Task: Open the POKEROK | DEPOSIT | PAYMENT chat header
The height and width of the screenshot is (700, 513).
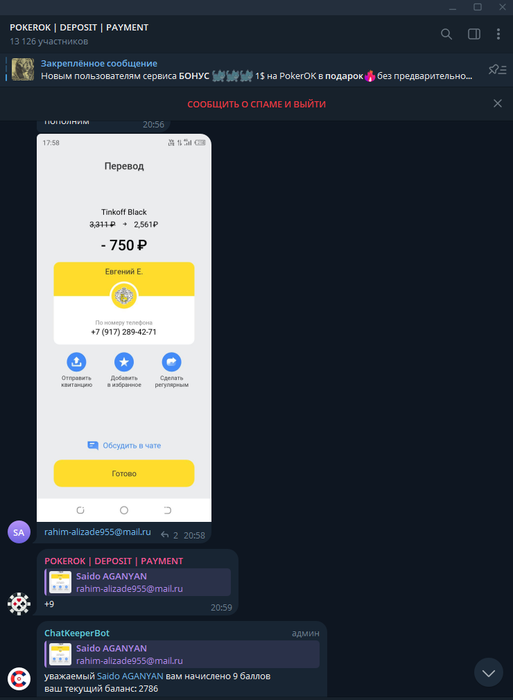Action: click(x=79, y=28)
